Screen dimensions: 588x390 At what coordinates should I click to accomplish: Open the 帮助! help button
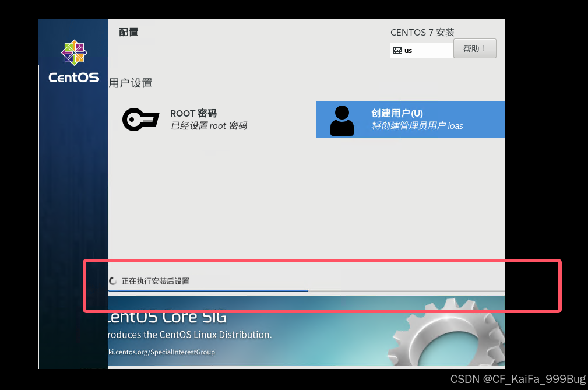(475, 48)
